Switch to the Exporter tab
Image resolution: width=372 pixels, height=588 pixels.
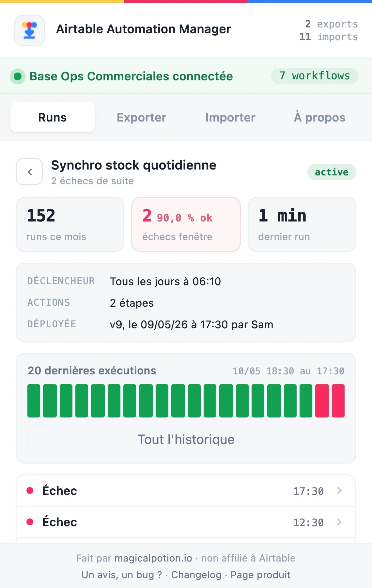pyautogui.click(x=141, y=117)
